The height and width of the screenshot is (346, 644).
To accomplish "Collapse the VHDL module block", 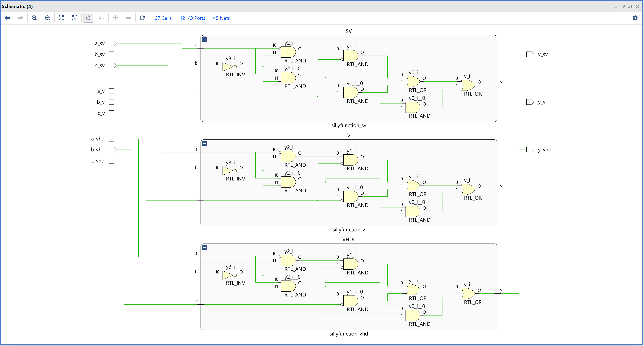I will click(205, 248).
